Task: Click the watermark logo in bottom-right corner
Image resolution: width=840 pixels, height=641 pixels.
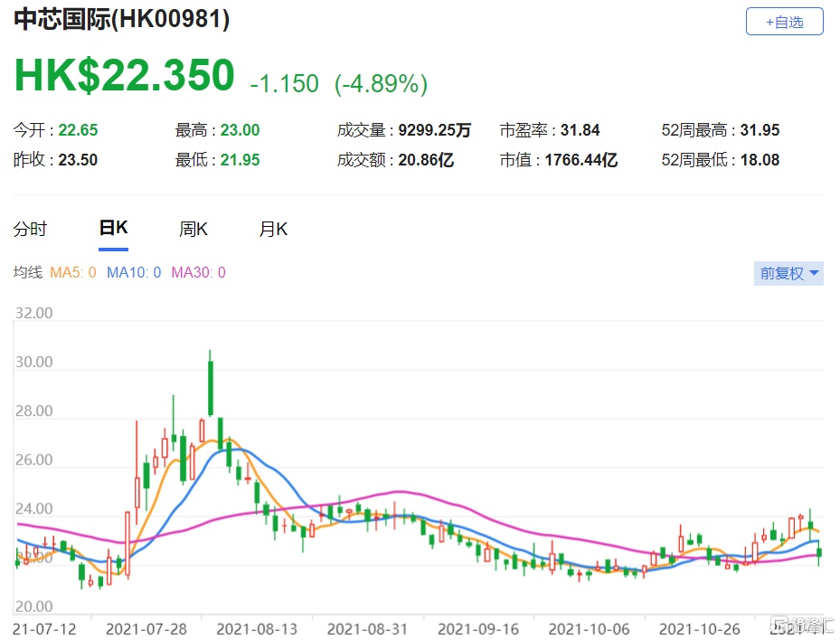Action: pyautogui.click(x=801, y=626)
